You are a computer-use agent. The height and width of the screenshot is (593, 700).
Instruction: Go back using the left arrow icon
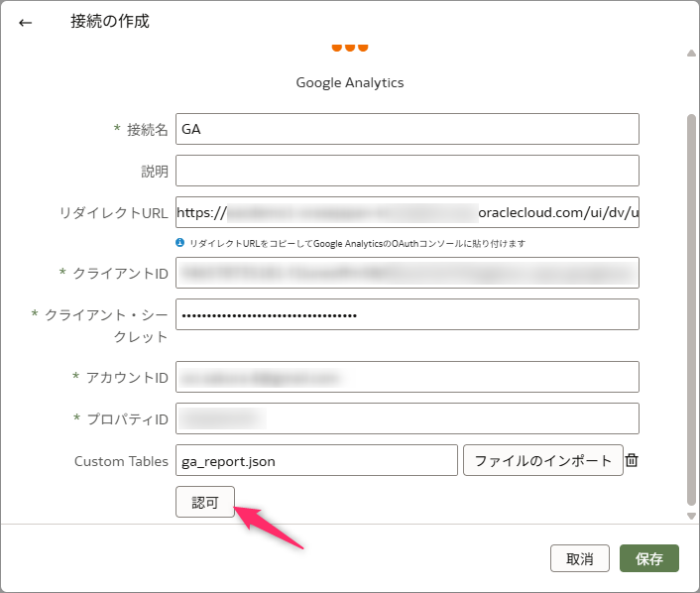[26, 23]
